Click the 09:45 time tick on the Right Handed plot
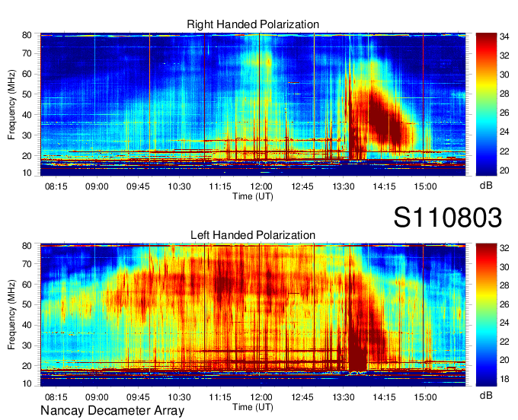 coord(138,186)
